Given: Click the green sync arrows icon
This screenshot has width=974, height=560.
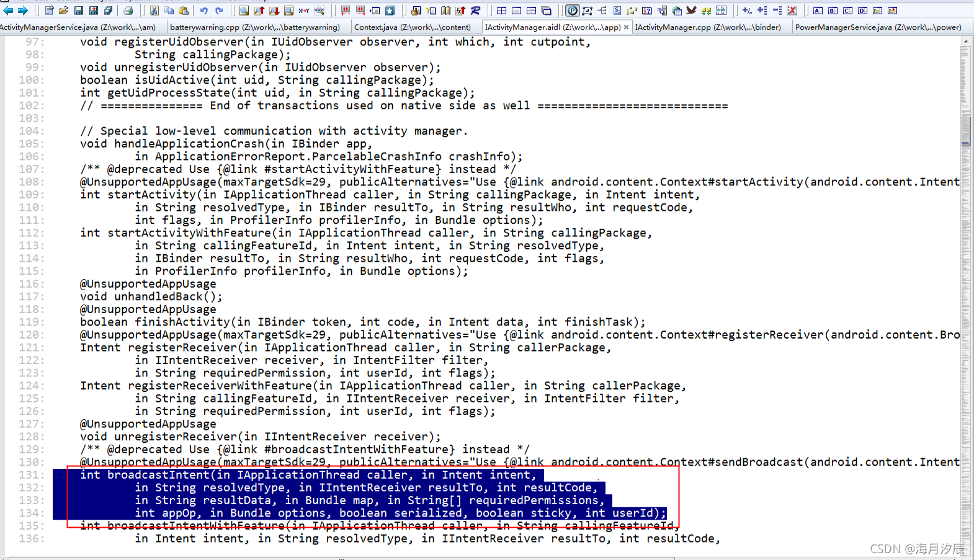Looking at the screenshot, I should click(x=706, y=11).
